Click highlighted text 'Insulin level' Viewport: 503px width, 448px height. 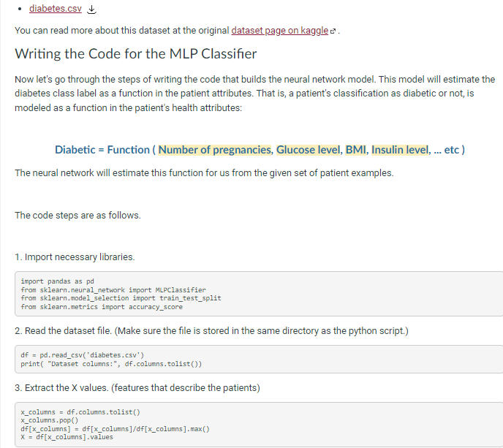[x=400, y=150]
